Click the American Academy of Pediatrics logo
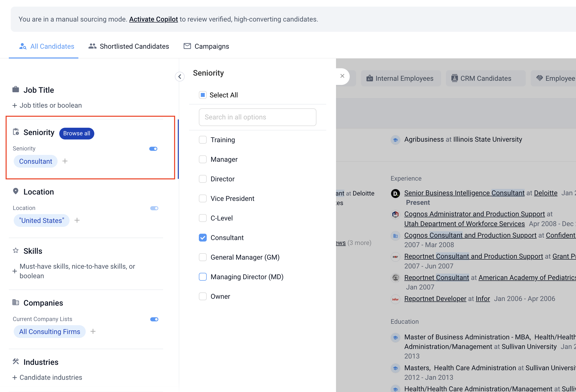The height and width of the screenshot is (392, 576). tap(395, 278)
